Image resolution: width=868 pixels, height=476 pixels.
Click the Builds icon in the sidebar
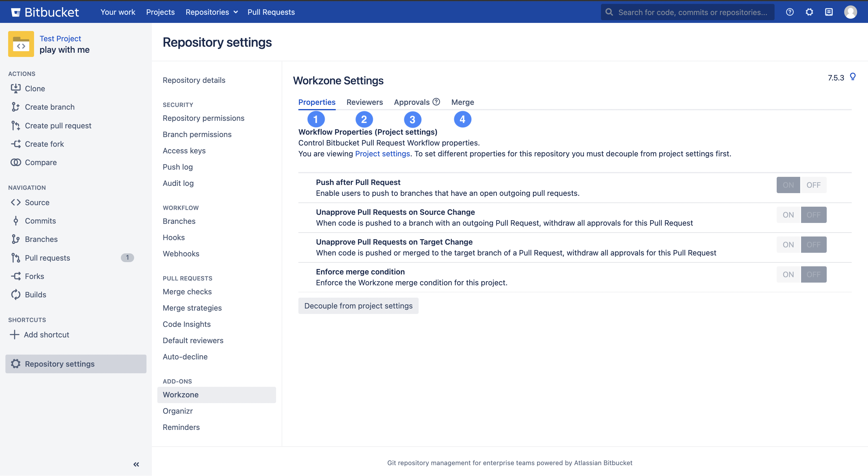[x=16, y=294]
